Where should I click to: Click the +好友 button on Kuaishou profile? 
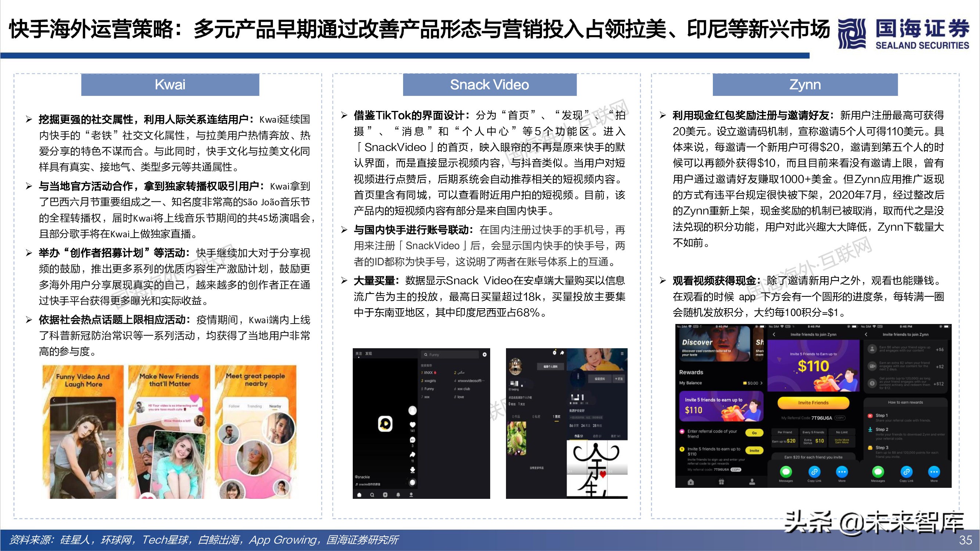point(619,379)
